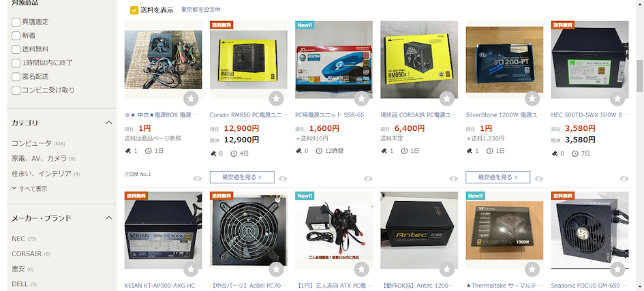Star the SilverStone 1200W listing
The image size is (644, 291).
point(532,99)
